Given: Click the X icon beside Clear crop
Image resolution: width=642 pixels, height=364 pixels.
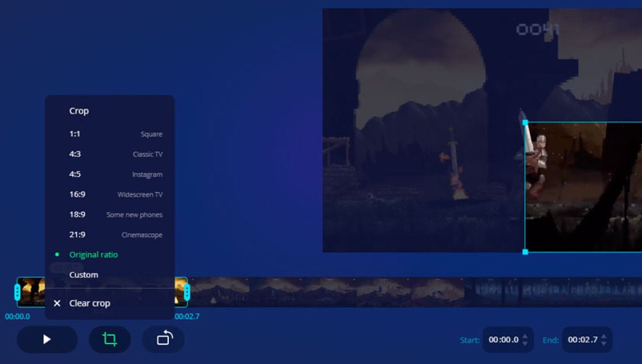Looking at the screenshot, I should [57, 303].
